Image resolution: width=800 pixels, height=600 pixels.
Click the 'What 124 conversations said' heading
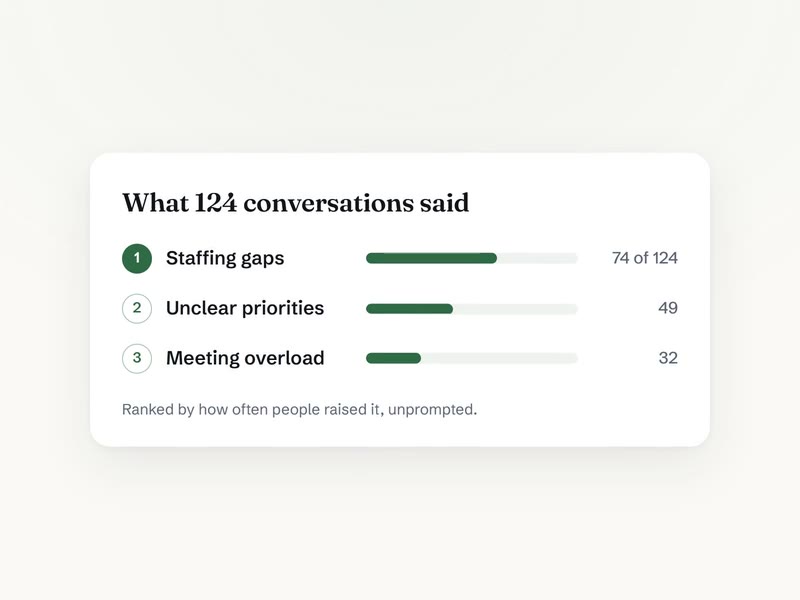[x=295, y=203]
